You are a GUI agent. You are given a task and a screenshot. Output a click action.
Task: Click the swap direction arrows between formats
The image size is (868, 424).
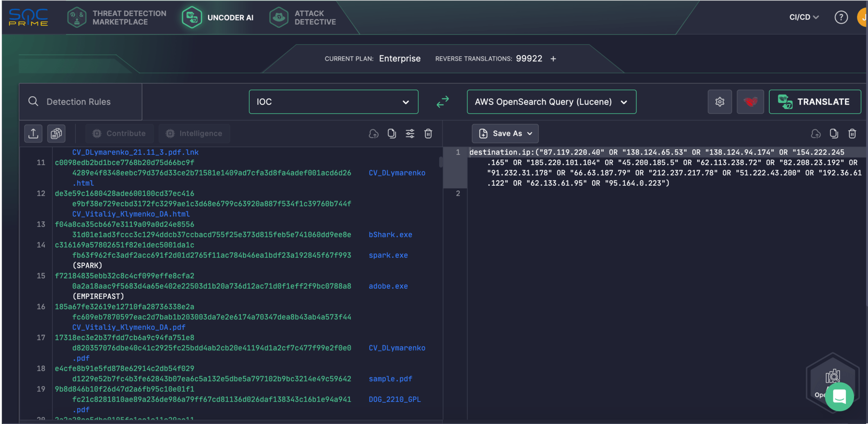pos(442,102)
